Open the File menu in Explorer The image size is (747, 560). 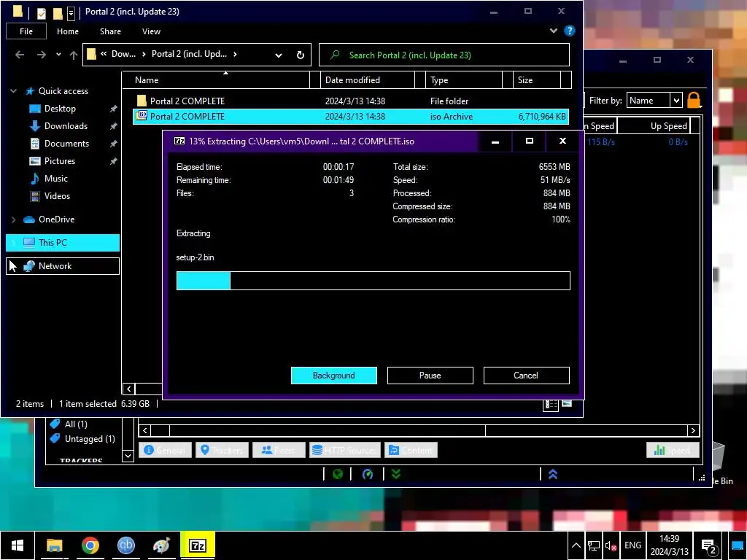coord(26,31)
